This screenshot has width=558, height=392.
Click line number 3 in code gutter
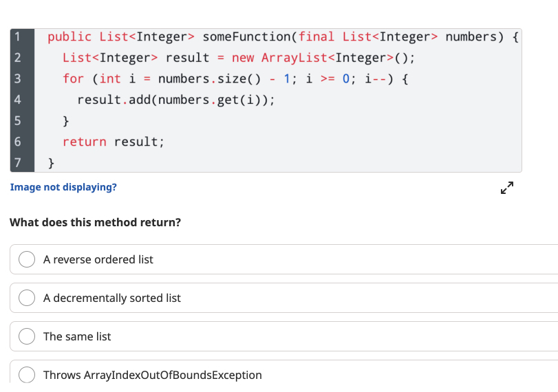click(x=17, y=78)
